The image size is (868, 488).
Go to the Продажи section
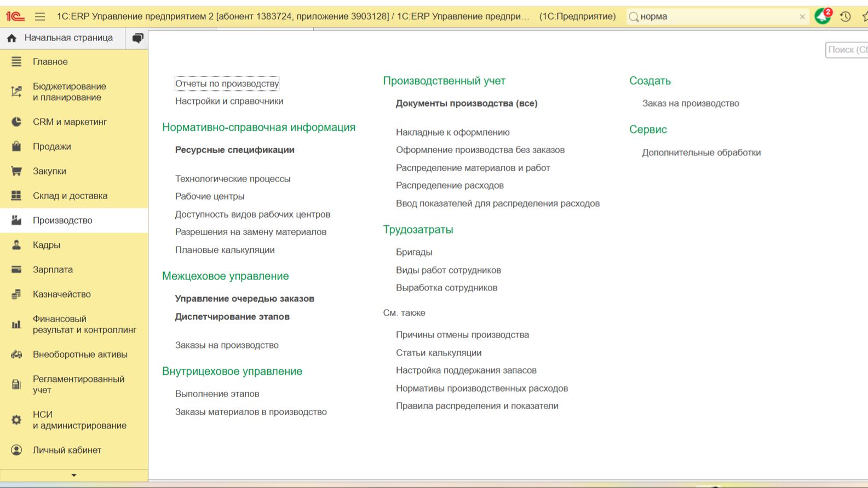click(x=74, y=147)
